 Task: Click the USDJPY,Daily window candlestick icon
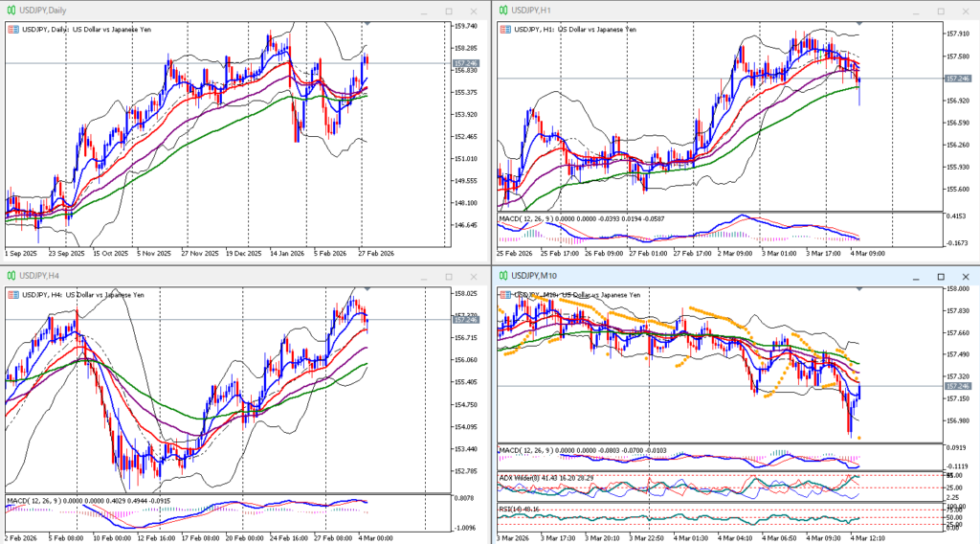tap(11, 11)
